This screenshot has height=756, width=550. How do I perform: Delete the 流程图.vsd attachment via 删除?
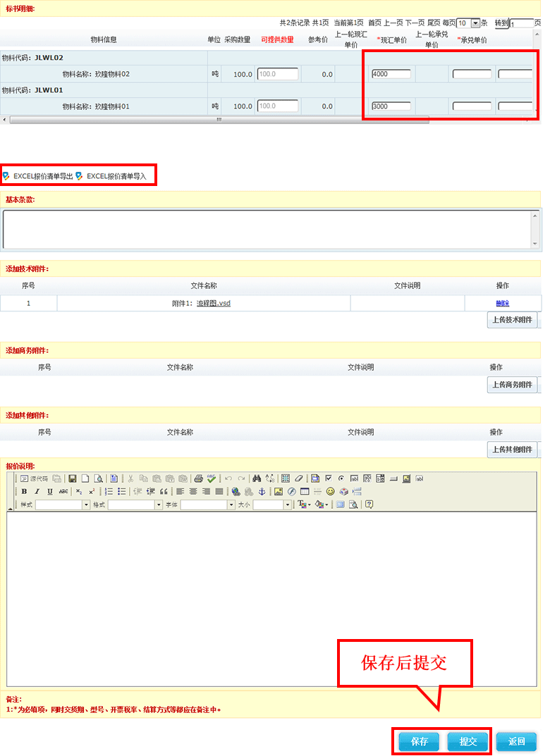(502, 303)
